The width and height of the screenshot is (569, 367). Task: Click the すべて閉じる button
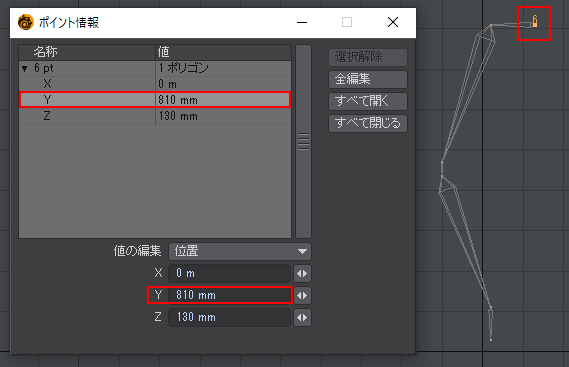(368, 123)
